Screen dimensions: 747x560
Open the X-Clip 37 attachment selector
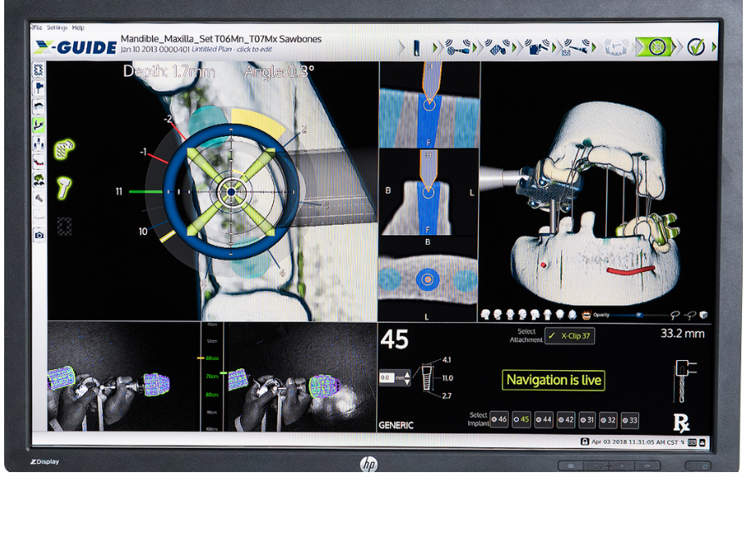(569, 336)
